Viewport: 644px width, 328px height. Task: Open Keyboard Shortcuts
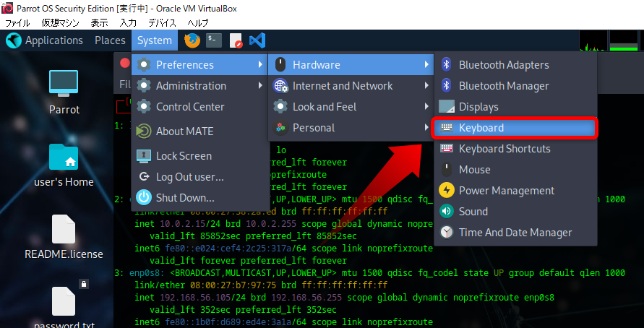click(515, 148)
